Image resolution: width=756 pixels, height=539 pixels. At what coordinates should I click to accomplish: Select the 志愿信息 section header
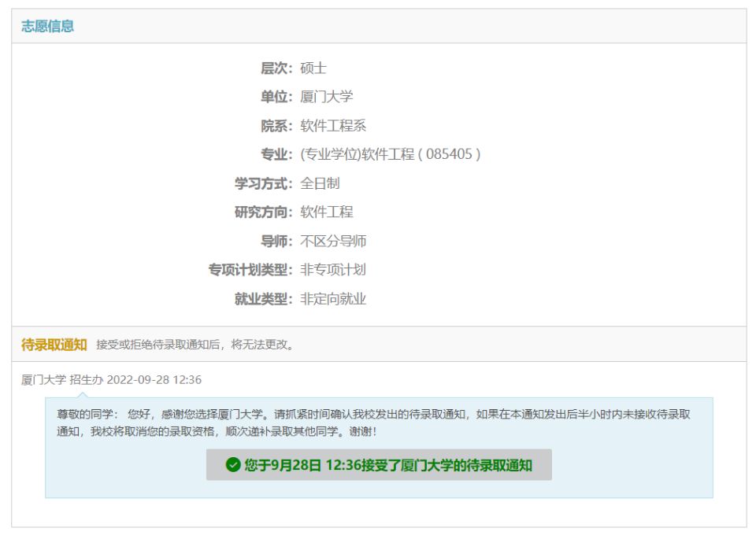tap(47, 26)
